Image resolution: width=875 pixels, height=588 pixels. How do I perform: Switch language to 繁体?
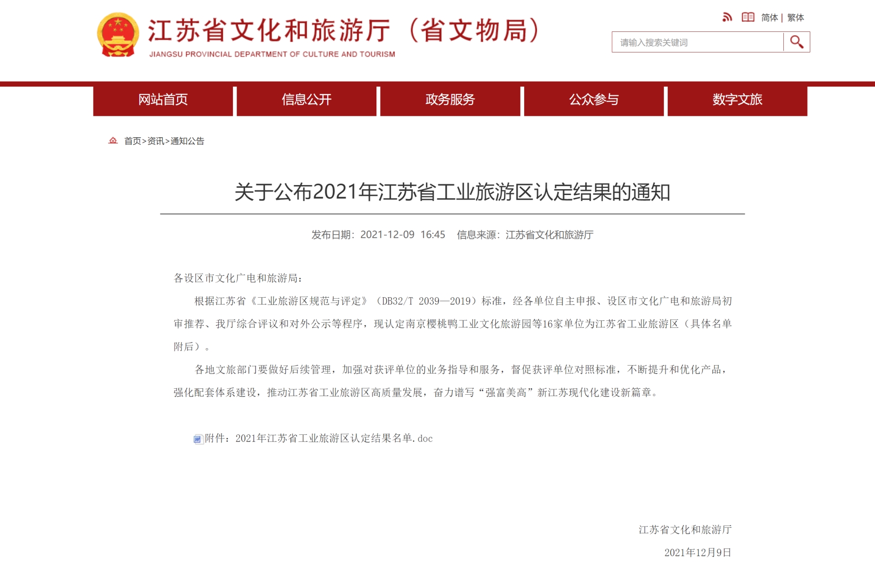(795, 18)
